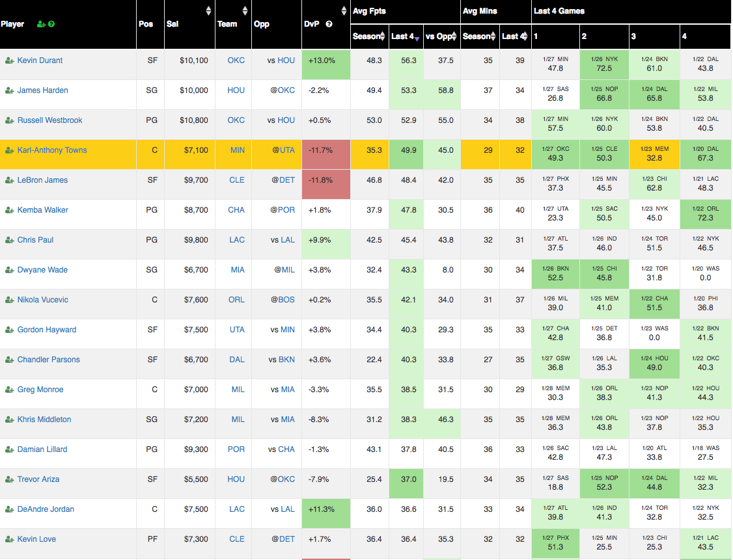This screenshot has height=560, width=733.
Task: Select Kevin Durant 72.5 NYK game cell
Action: [x=605, y=64]
